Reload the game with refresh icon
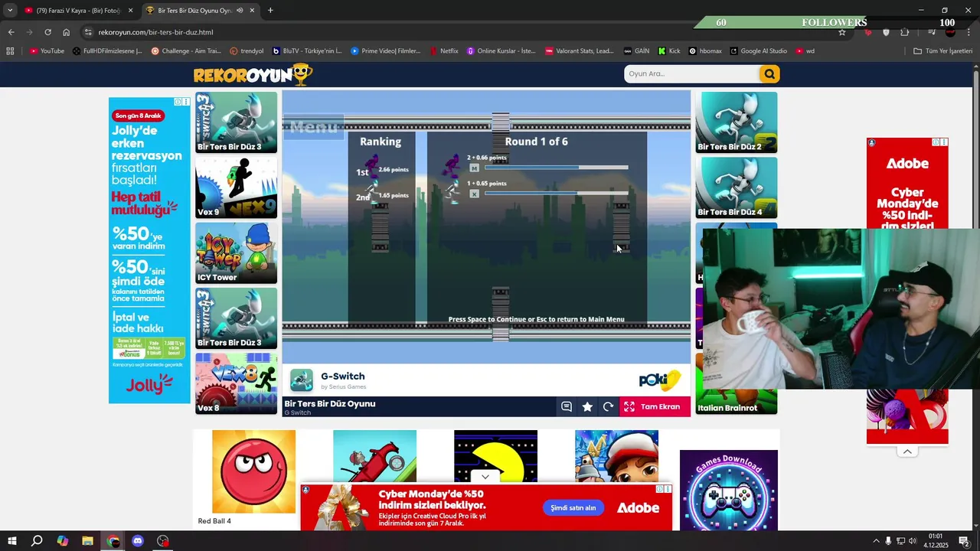The width and height of the screenshot is (980, 551). [x=608, y=407]
